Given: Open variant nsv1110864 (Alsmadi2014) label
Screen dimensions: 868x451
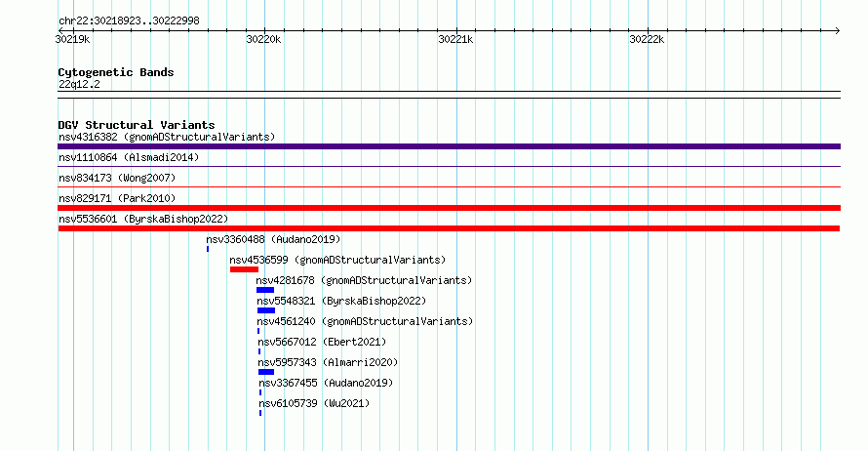Looking at the screenshot, I should tap(129, 157).
